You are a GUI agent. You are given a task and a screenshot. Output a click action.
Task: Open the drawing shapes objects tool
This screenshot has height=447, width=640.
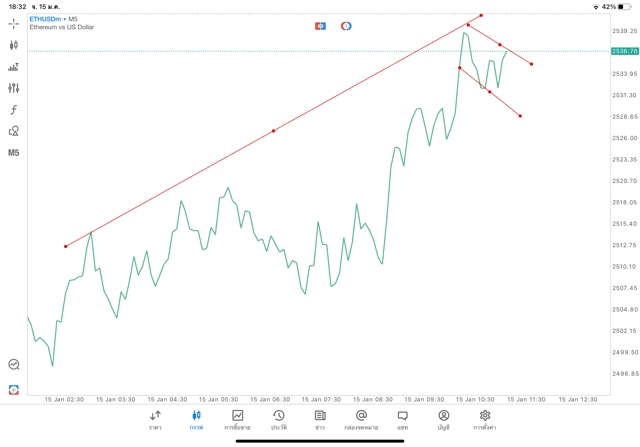(x=14, y=131)
